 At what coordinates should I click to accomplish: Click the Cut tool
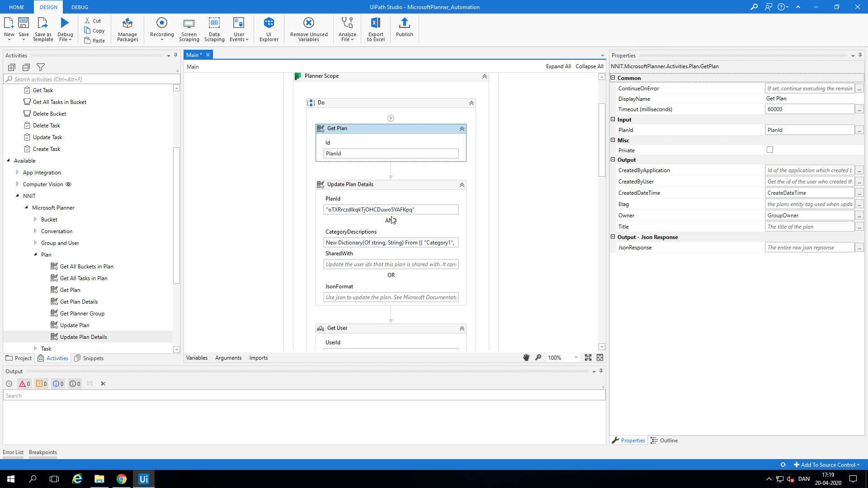coord(93,21)
